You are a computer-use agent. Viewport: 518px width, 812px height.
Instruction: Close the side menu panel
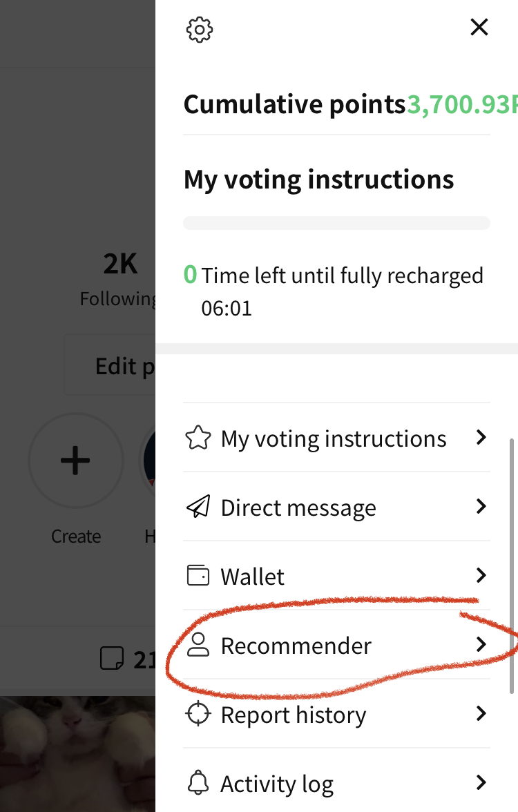click(479, 28)
